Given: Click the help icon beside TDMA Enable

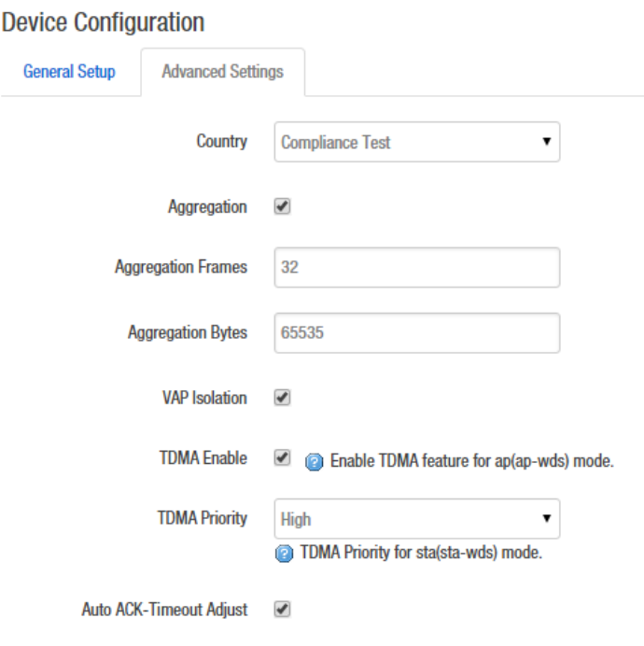Looking at the screenshot, I should click(314, 461).
